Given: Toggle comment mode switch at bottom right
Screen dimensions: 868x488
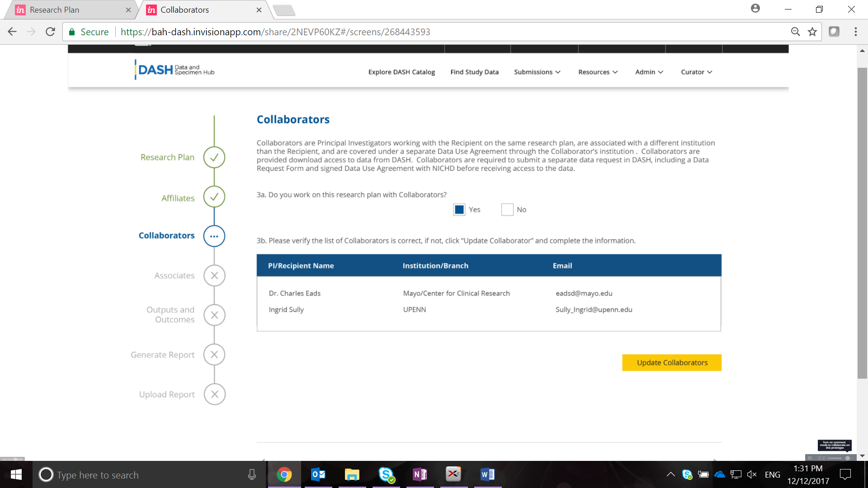Looking at the screenshot, I should click(848, 458).
